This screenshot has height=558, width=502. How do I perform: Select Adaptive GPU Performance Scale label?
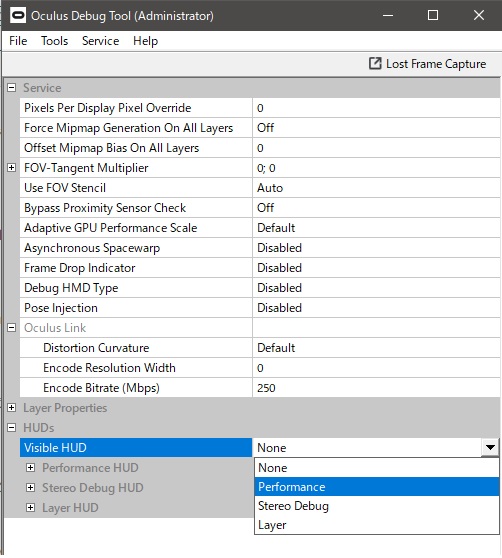(110, 228)
